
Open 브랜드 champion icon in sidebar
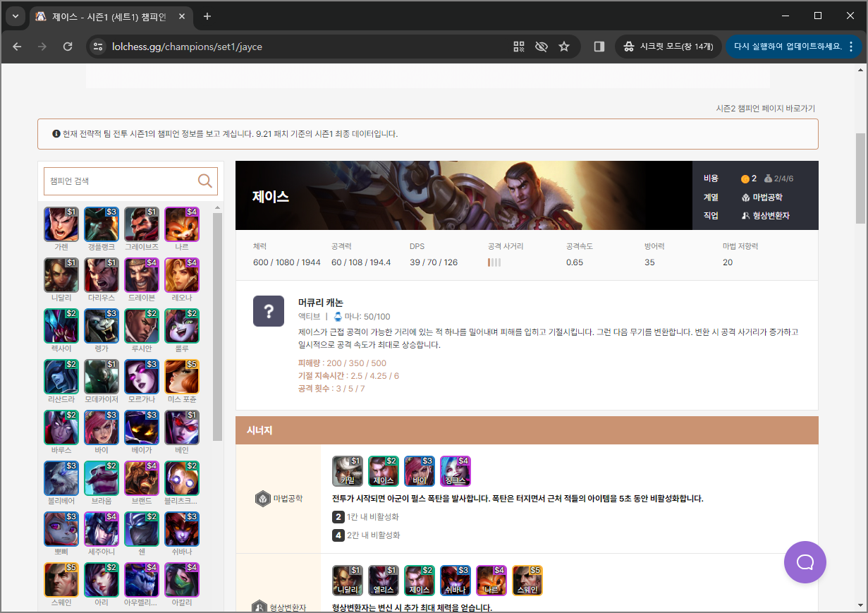142,478
